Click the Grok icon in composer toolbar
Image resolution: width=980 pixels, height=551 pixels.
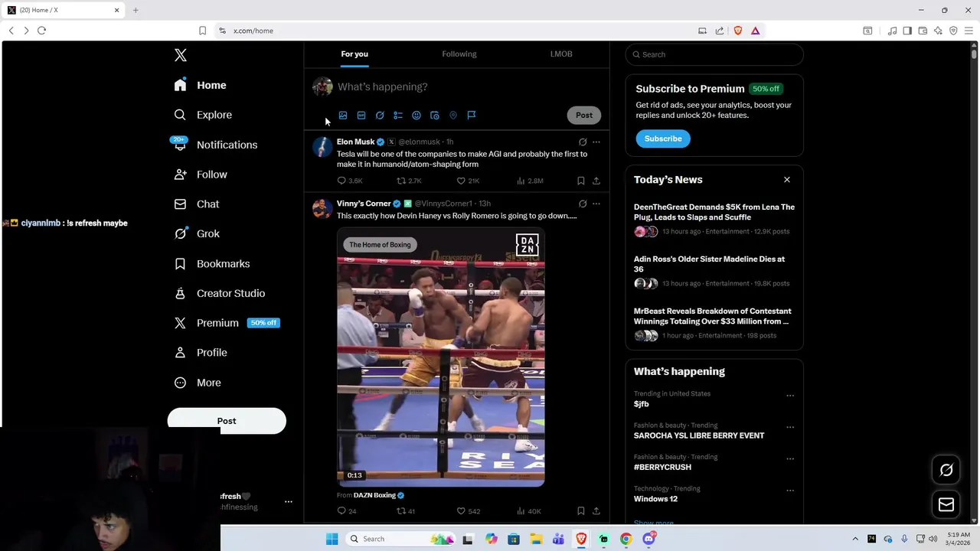(x=380, y=116)
